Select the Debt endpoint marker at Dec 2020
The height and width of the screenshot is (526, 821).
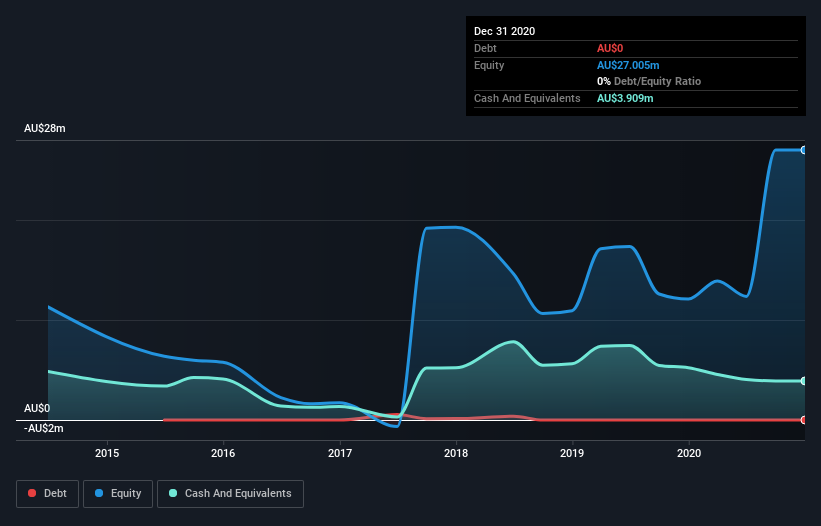click(804, 420)
